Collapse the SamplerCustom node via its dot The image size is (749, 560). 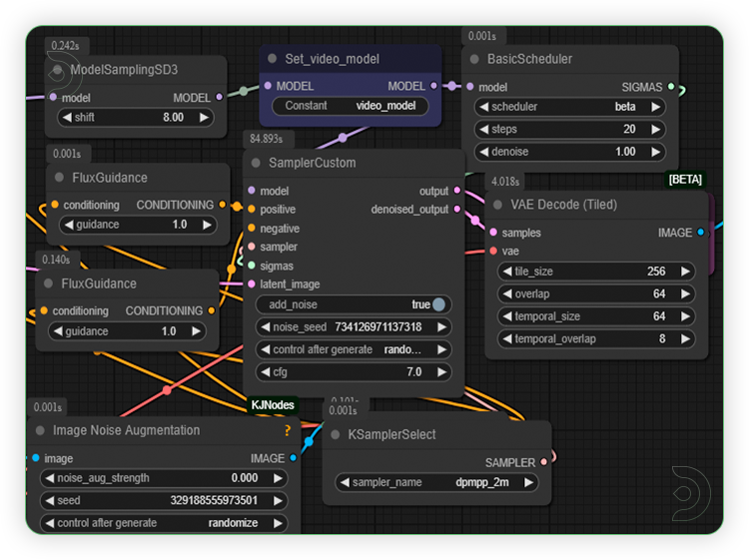(x=256, y=163)
